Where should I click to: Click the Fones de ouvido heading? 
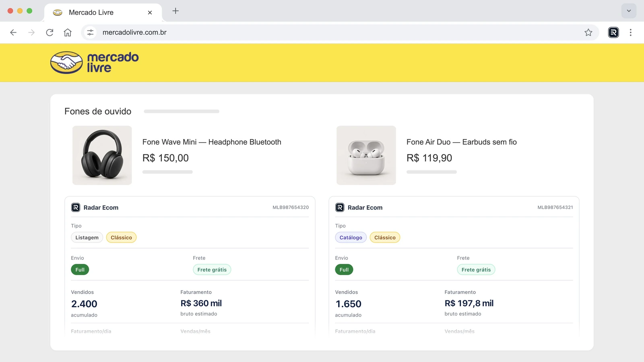point(98,111)
